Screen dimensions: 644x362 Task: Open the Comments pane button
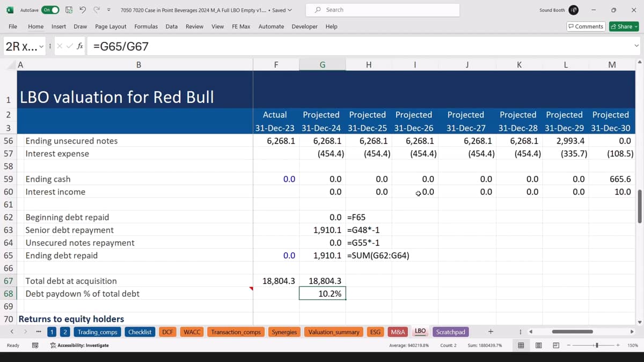tap(586, 26)
